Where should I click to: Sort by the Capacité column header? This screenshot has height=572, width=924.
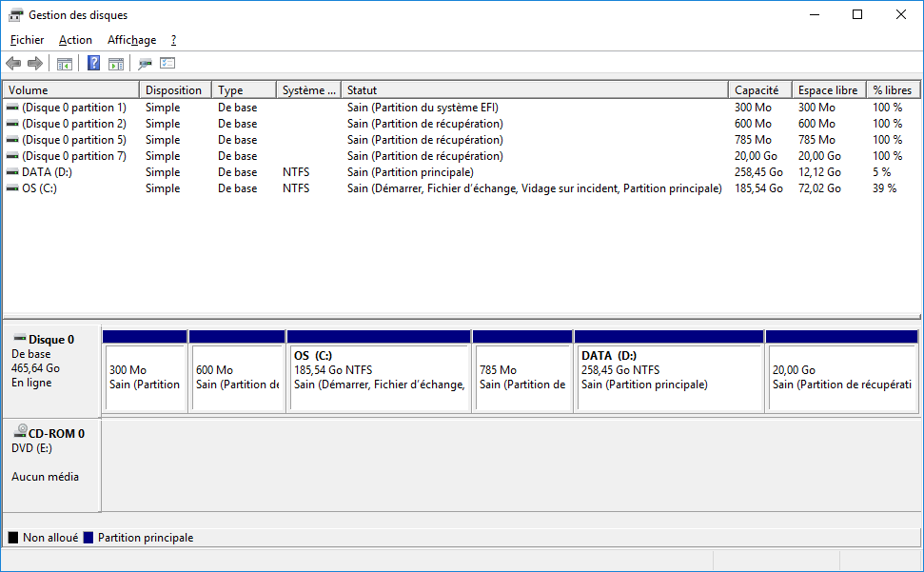tap(760, 90)
